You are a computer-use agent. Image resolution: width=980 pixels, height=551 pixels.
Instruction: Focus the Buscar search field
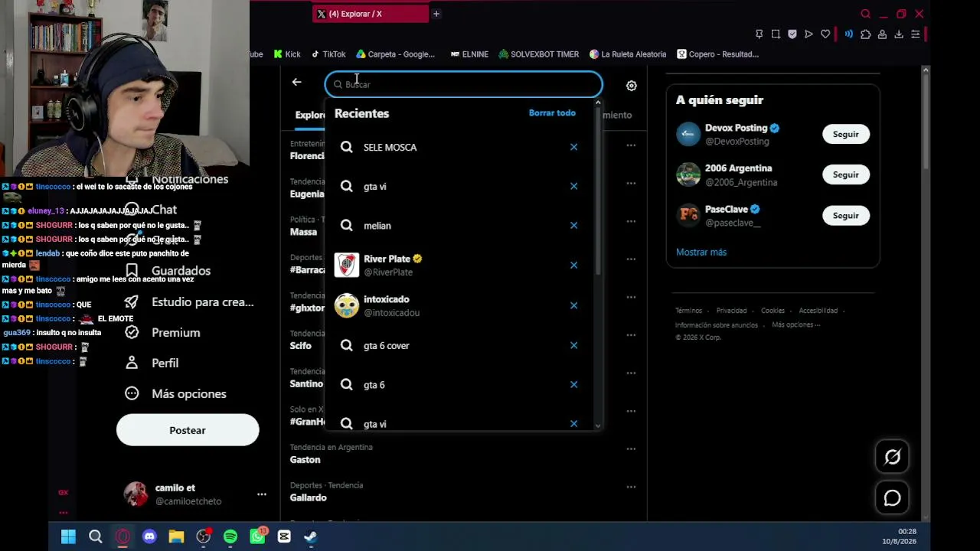click(x=464, y=84)
